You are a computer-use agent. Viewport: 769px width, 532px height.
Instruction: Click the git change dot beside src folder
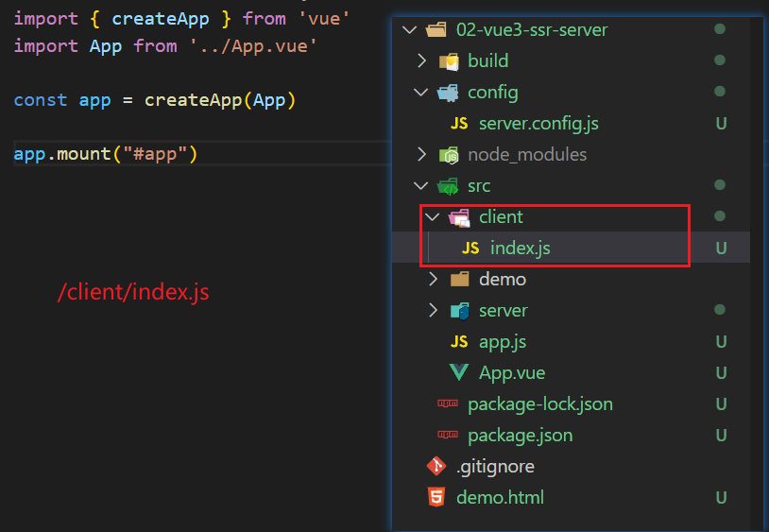(x=720, y=185)
